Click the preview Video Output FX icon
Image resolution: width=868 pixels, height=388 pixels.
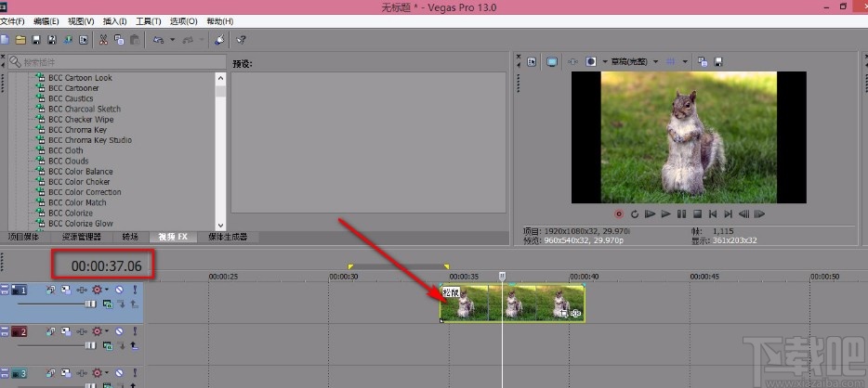point(573,62)
